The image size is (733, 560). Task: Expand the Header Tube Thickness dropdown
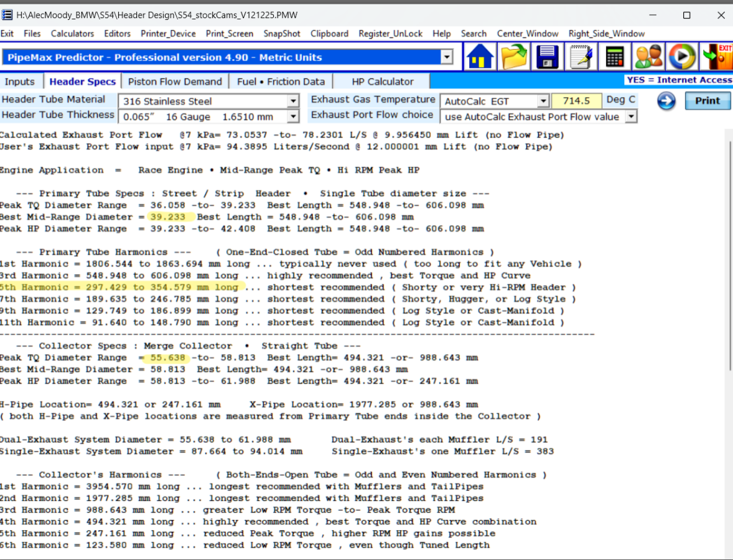point(292,116)
